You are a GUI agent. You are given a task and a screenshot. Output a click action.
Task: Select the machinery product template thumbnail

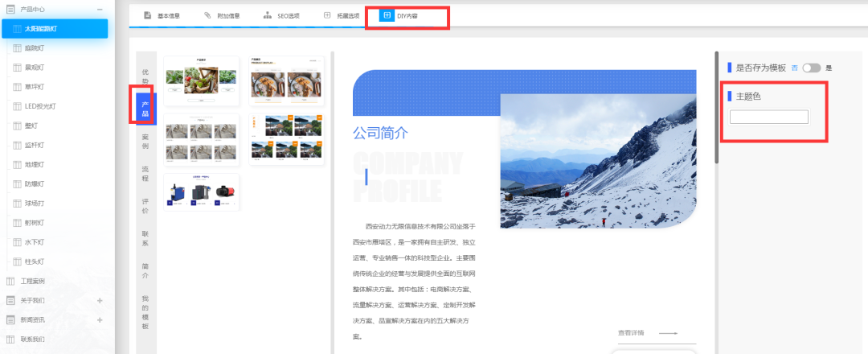[x=201, y=193]
